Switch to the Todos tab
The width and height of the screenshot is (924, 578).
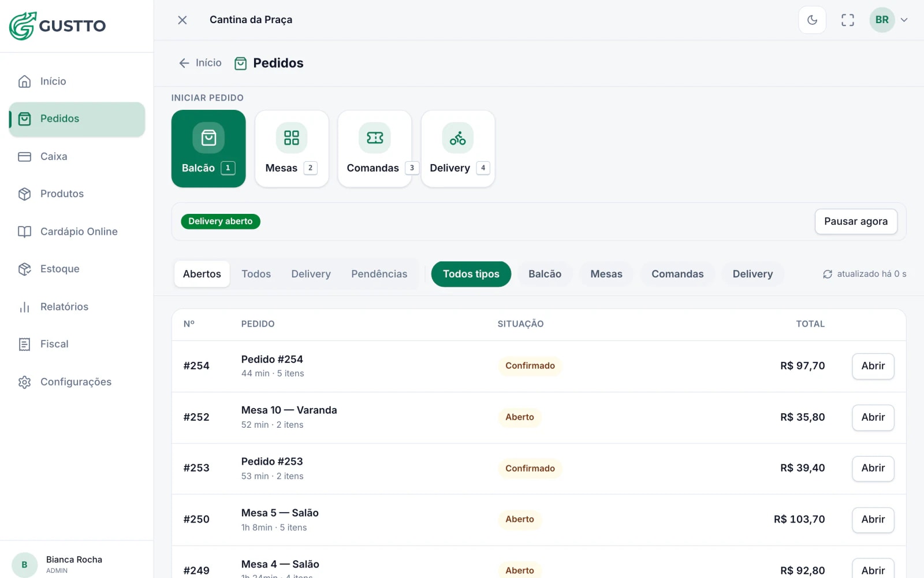pyautogui.click(x=256, y=274)
